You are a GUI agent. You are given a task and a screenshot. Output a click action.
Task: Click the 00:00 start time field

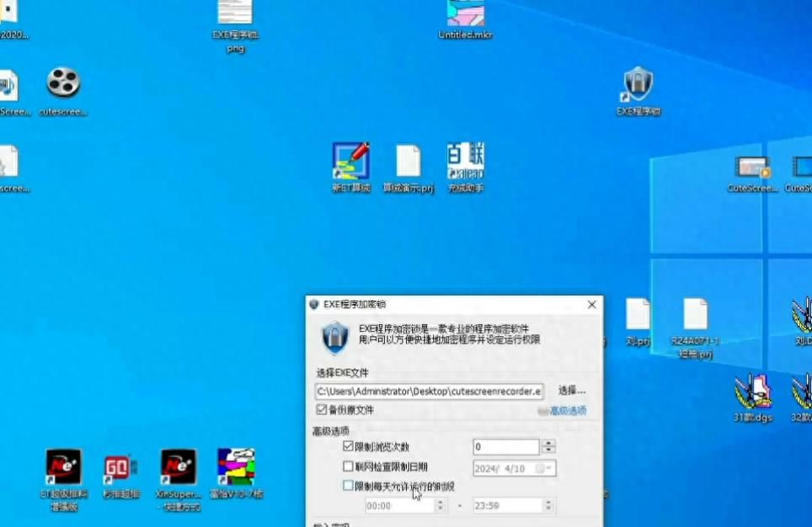pyautogui.click(x=399, y=506)
